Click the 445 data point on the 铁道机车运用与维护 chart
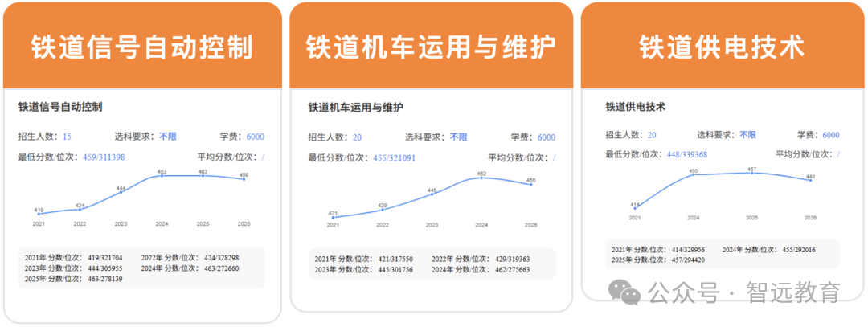 click(x=432, y=194)
